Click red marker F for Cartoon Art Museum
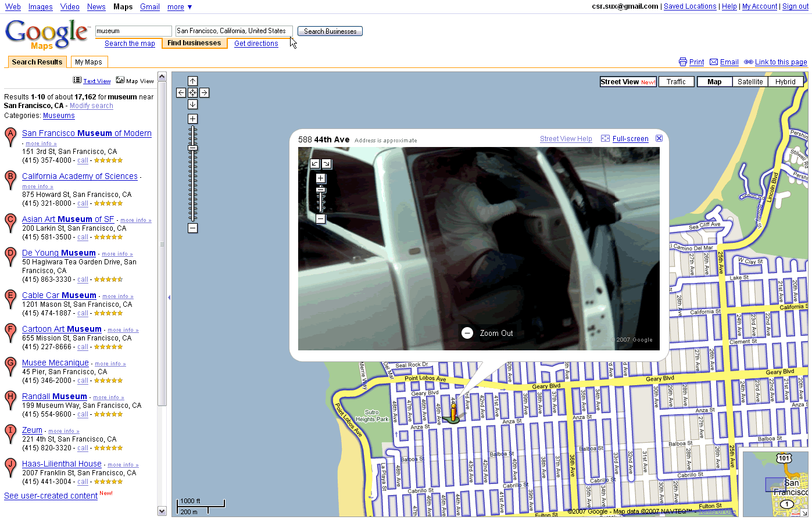Image resolution: width=812 pixels, height=520 pixels. [x=10, y=333]
